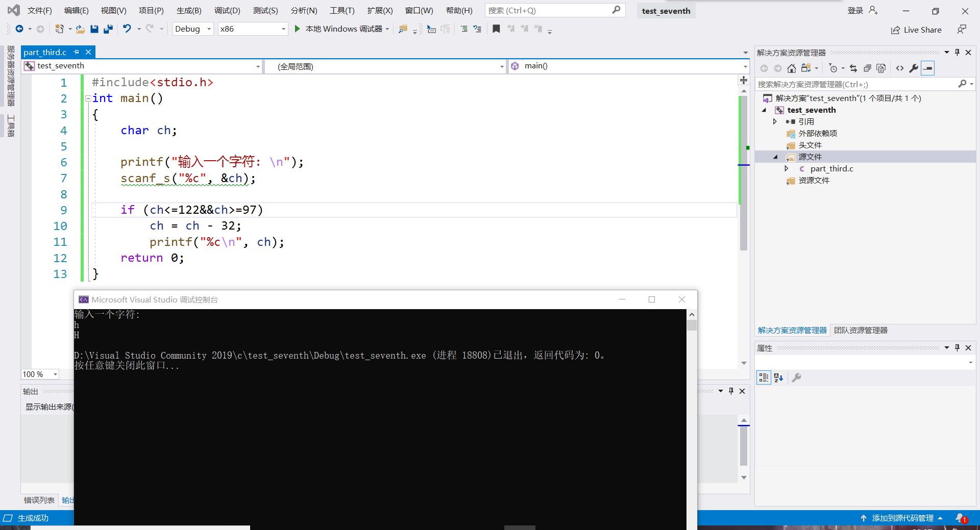
Task: Toggle pin on the part_third.c tab
Action: coord(77,52)
